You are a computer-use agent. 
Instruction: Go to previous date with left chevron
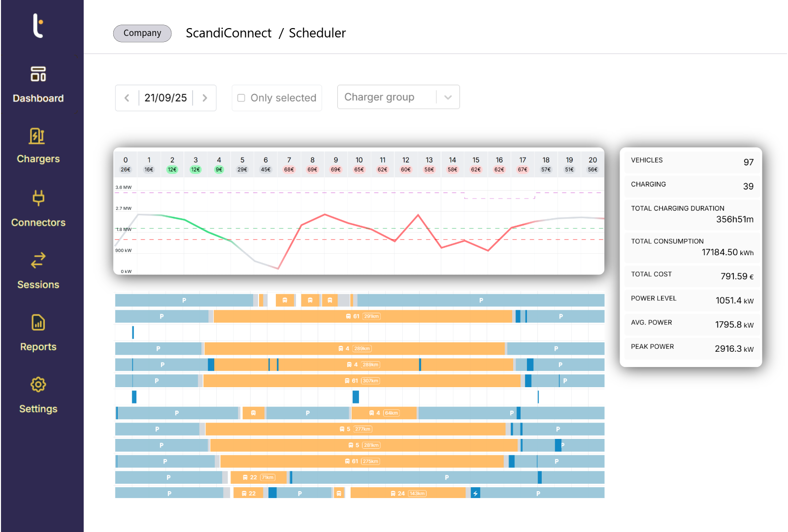click(127, 98)
